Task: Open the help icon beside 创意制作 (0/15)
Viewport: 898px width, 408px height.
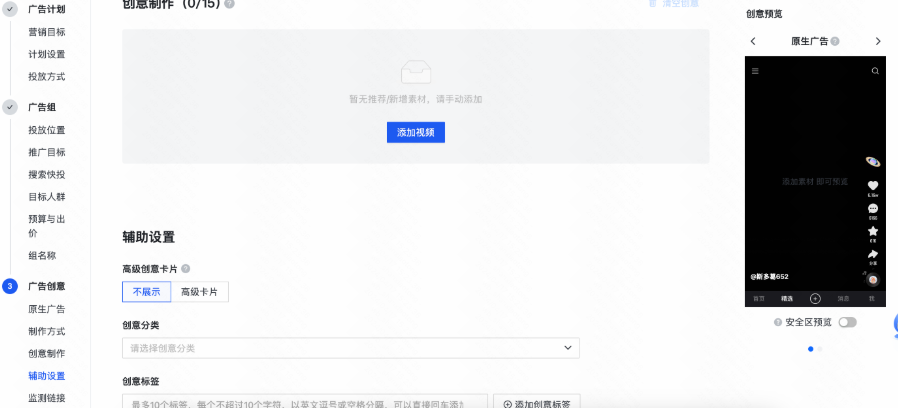Action: coord(229,3)
